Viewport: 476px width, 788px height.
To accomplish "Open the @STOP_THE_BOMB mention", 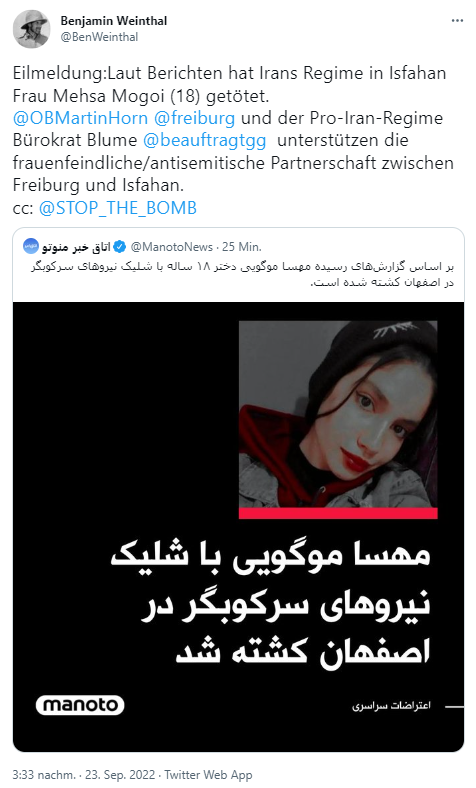I will tap(118, 208).
